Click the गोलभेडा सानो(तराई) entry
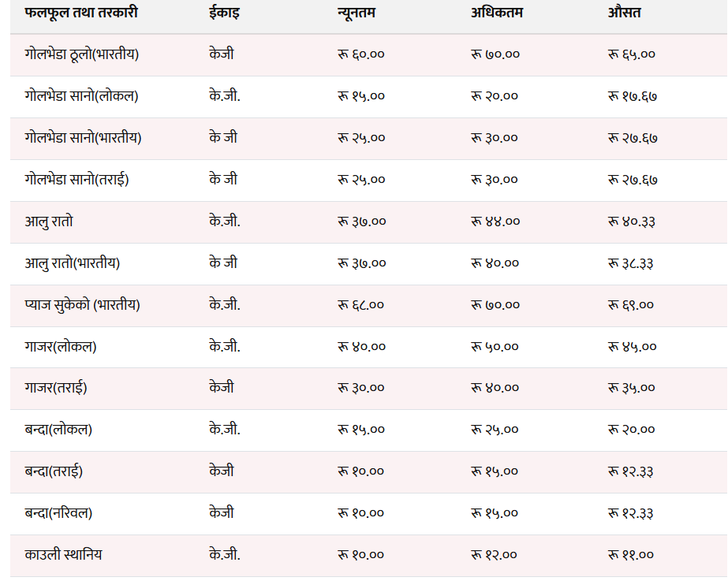 coord(77,180)
